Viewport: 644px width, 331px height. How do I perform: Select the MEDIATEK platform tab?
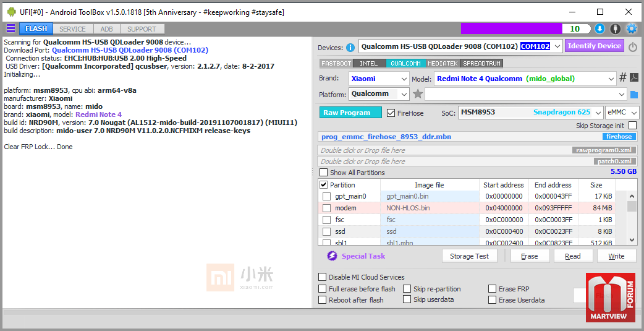tap(444, 63)
